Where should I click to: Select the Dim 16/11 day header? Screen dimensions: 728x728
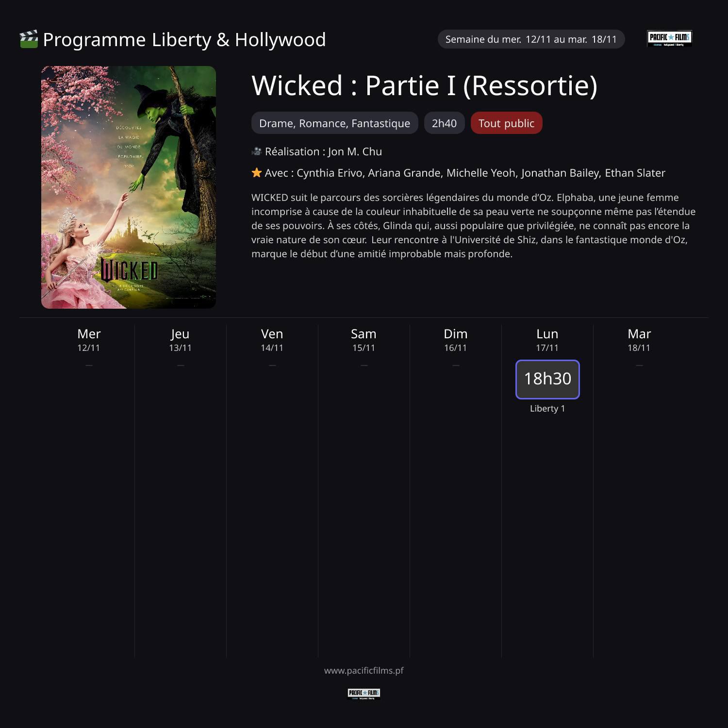pos(456,340)
